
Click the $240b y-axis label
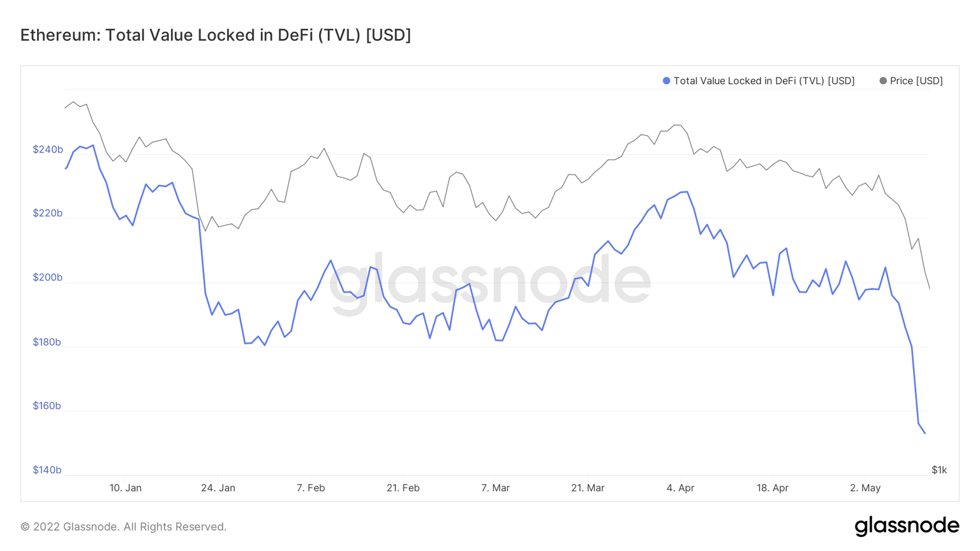[x=48, y=150]
